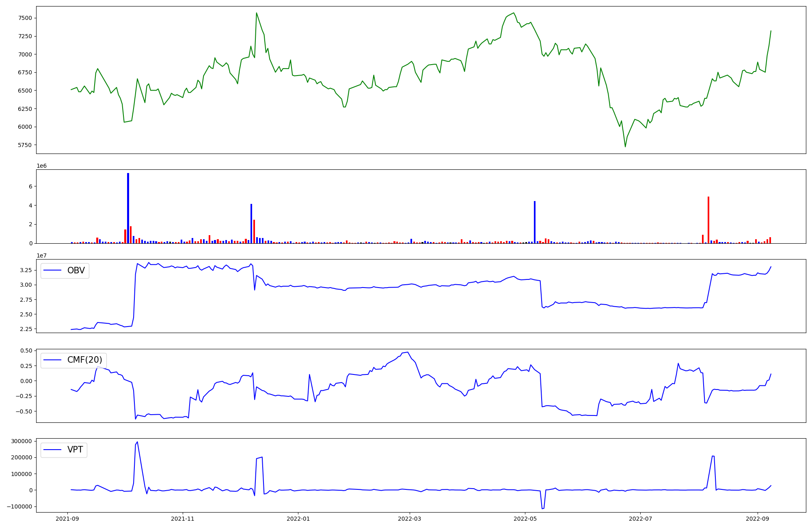Viewport: 812px width, 528px height.
Task: Click the price line's lowest point in June 2022
Action: click(625, 147)
